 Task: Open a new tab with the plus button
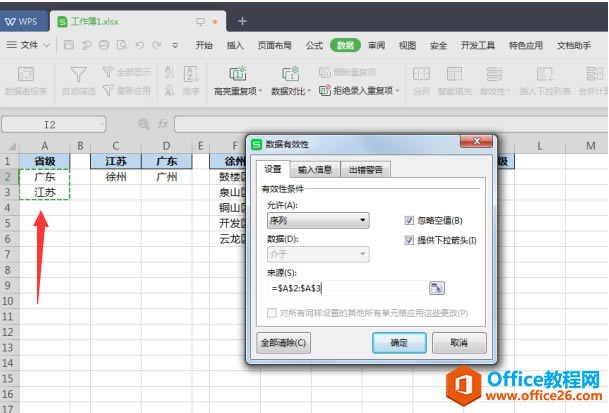point(242,21)
